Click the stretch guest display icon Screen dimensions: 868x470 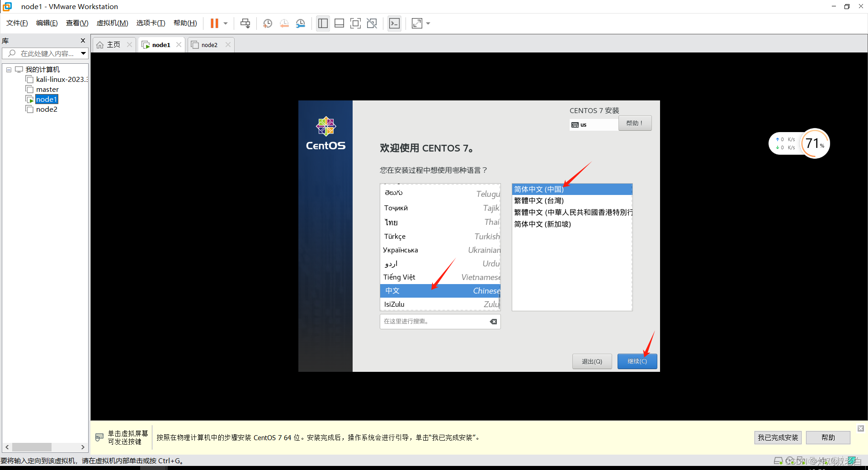point(417,24)
